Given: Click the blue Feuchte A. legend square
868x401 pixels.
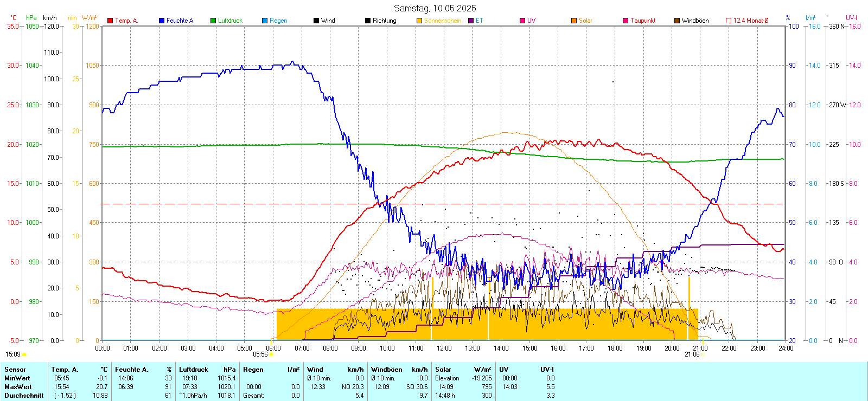Looking at the screenshot, I should (162, 21).
